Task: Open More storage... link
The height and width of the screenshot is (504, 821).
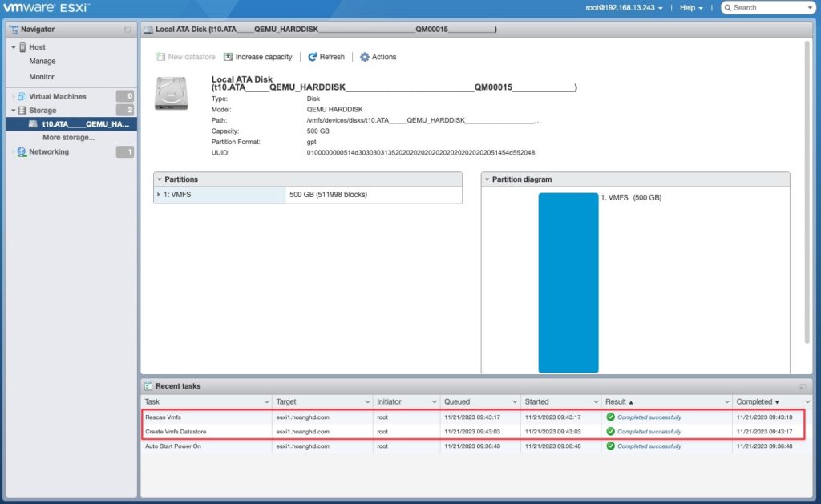Action: pos(69,138)
